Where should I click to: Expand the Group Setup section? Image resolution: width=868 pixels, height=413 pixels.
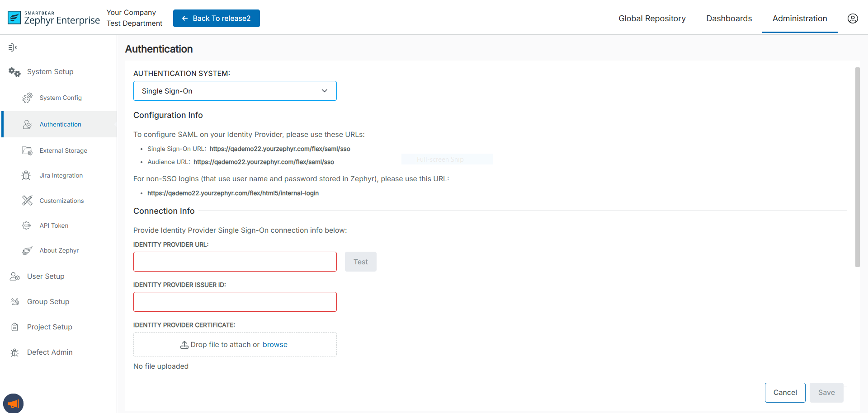(x=48, y=301)
